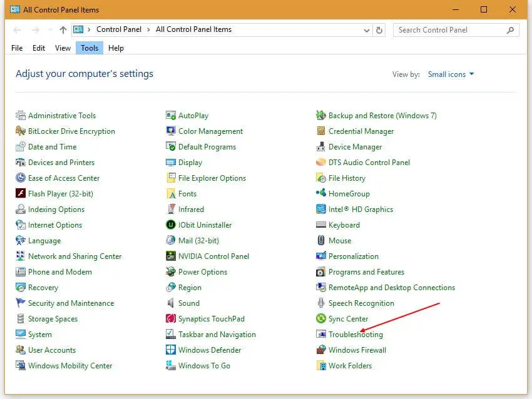Viewport: 532px width, 399px height.
Task: Open the NVIDIA Control Panel item
Action: [x=215, y=256]
